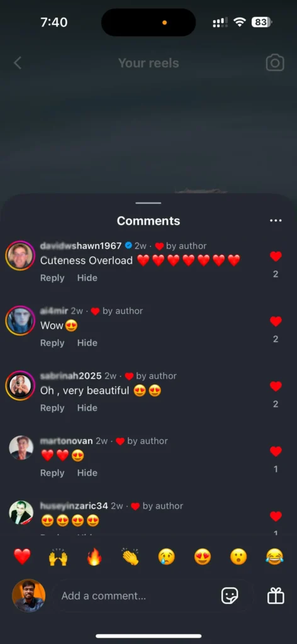
Task: Tap the camera icon beside Your reels
Action: coord(275,63)
